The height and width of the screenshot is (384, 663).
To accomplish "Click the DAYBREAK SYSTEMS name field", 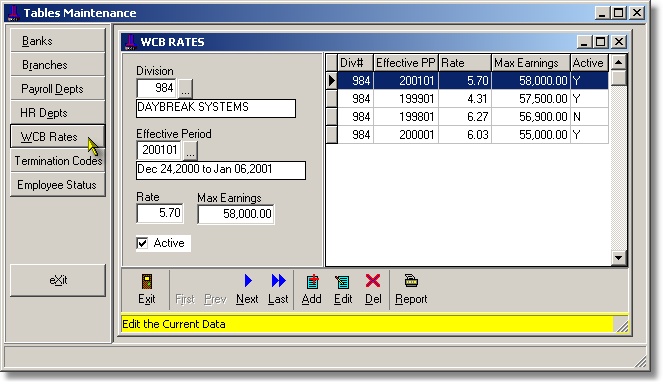I will click(216, 108).
